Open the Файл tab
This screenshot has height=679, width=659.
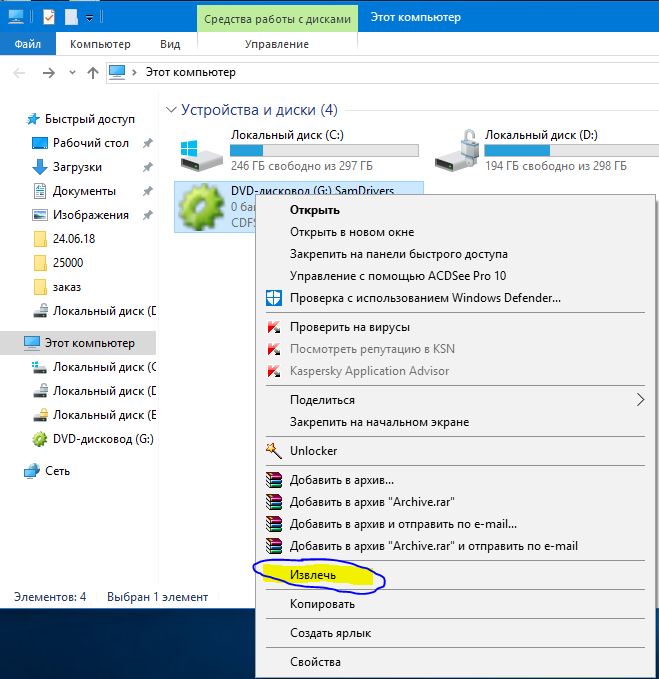click(28, 44)
